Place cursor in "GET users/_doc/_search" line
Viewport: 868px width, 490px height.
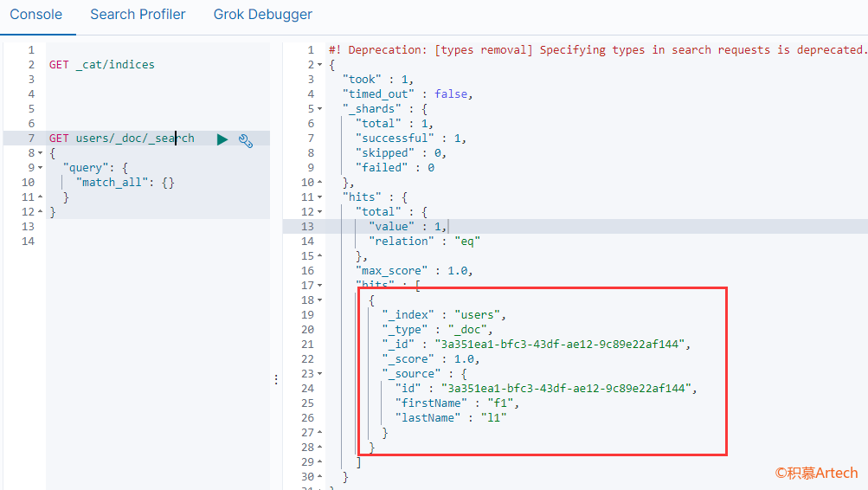point(122,139)
